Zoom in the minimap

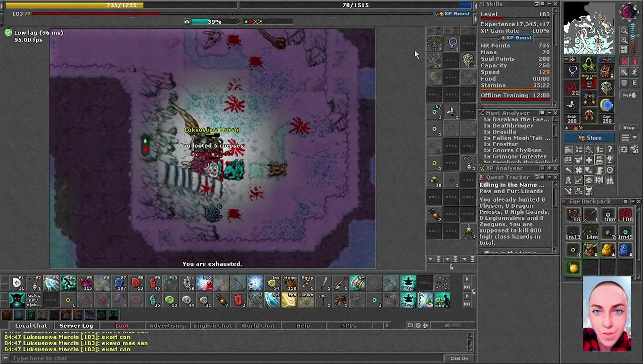click(624, 40)
